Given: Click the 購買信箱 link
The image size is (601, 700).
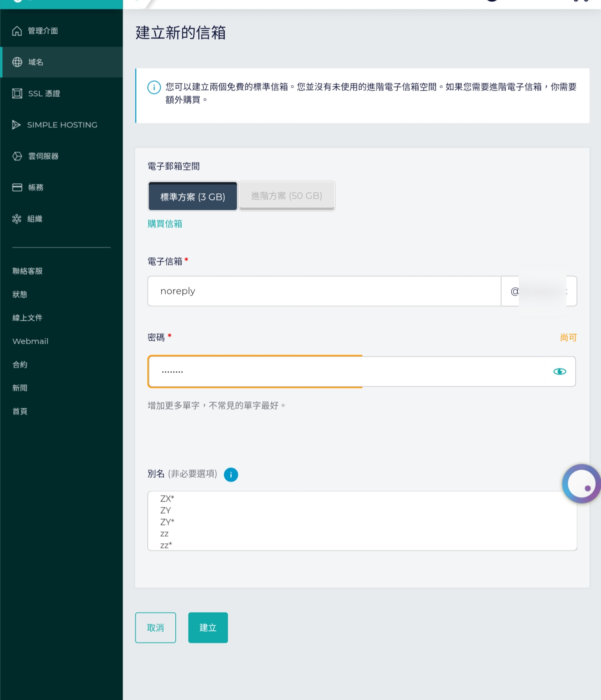Looking at the screenshot, I should pos(165,224).
